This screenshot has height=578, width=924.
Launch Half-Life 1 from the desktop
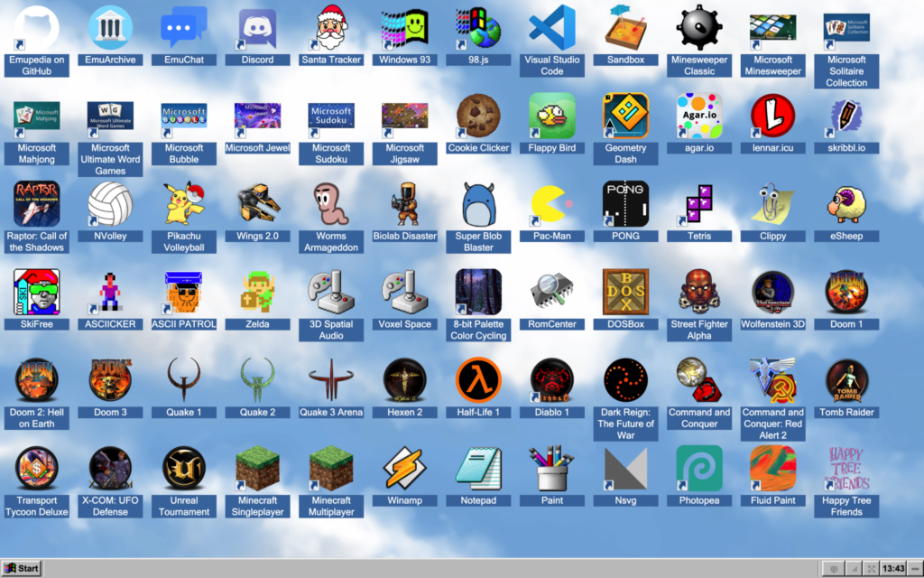coord(478,380)
